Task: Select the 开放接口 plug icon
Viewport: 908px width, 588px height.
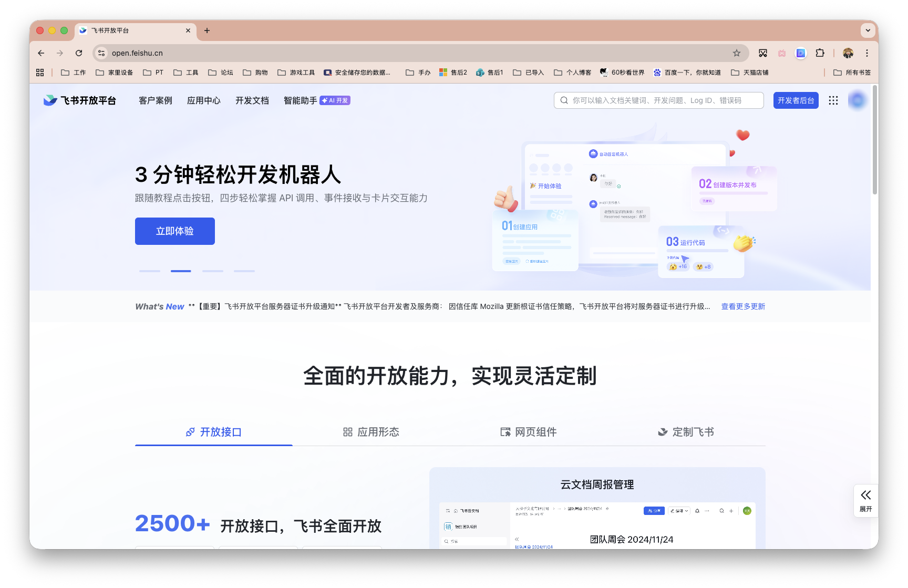Action: (190, 432)
